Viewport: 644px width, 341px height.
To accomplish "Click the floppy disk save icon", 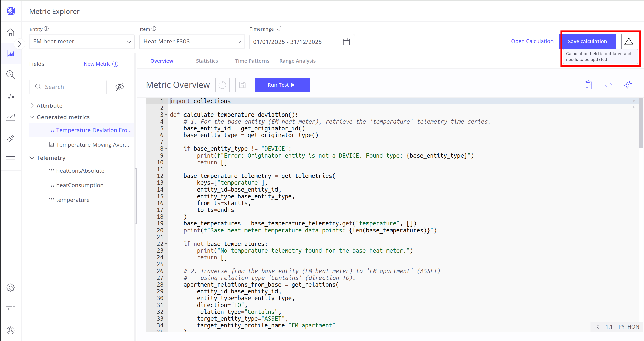I will pos(242,85).
